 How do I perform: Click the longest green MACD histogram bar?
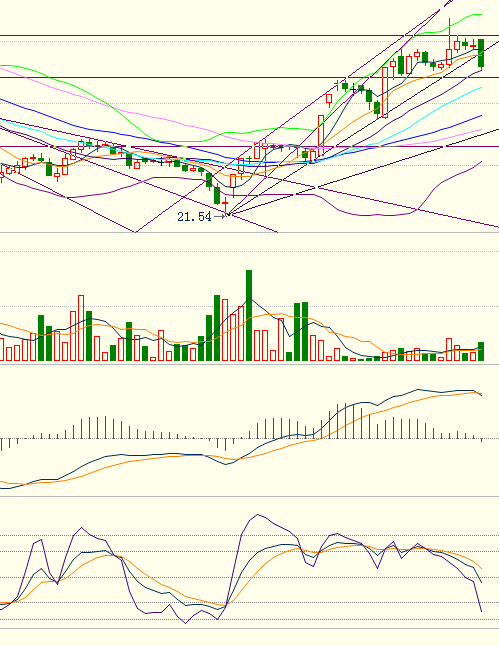click(x=225, y=445)
